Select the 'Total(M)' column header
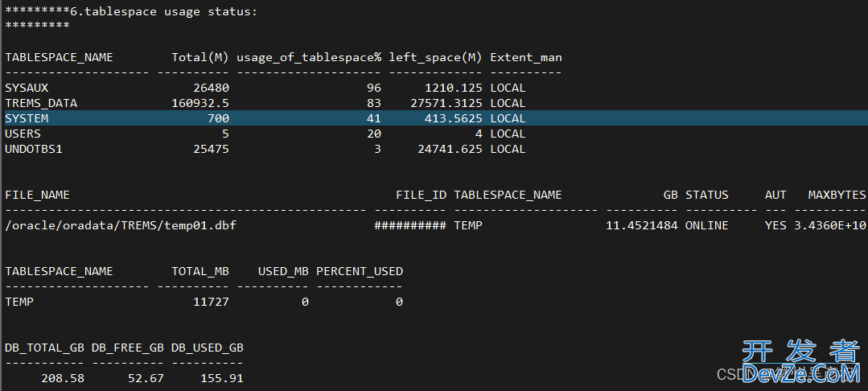This screenshot has width=868, height=391. (x=200, y=57)
